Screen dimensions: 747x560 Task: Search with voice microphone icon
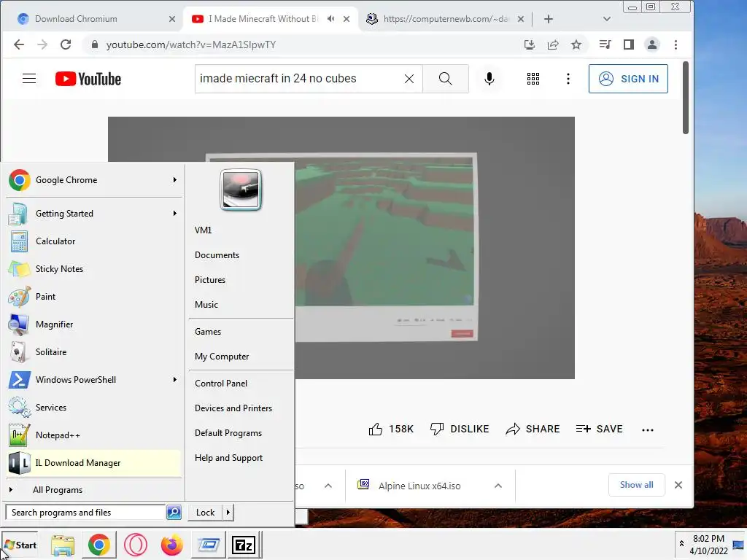[489, 79]
